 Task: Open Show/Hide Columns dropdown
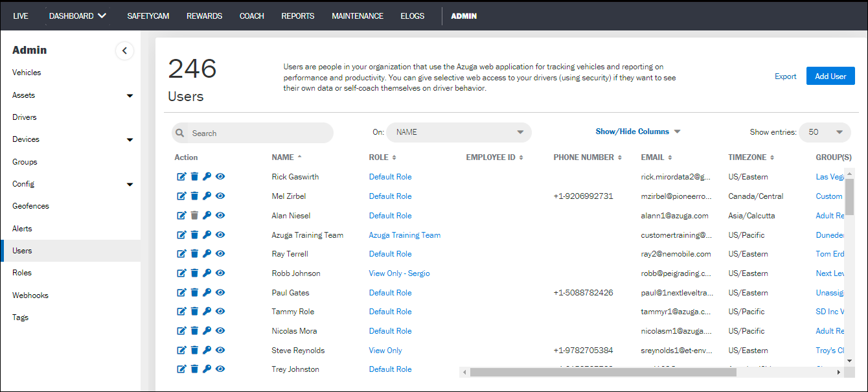638,132
